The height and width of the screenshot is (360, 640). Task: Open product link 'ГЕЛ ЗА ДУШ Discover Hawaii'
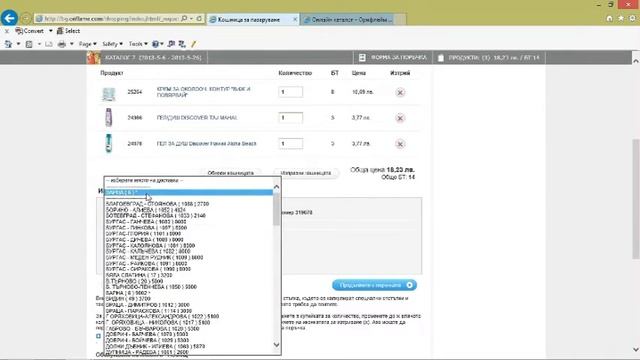point(207,144)
